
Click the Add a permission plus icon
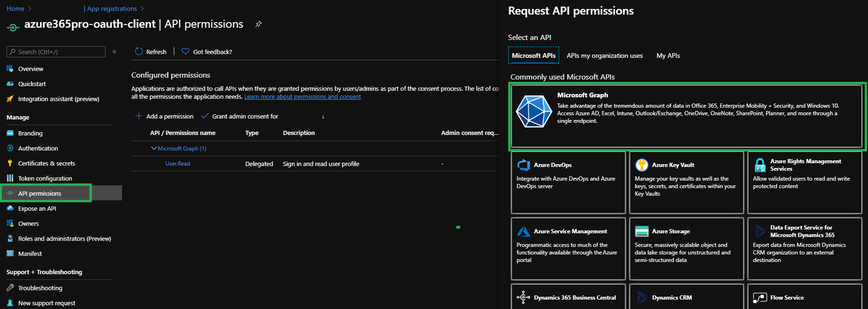point(139,116)
